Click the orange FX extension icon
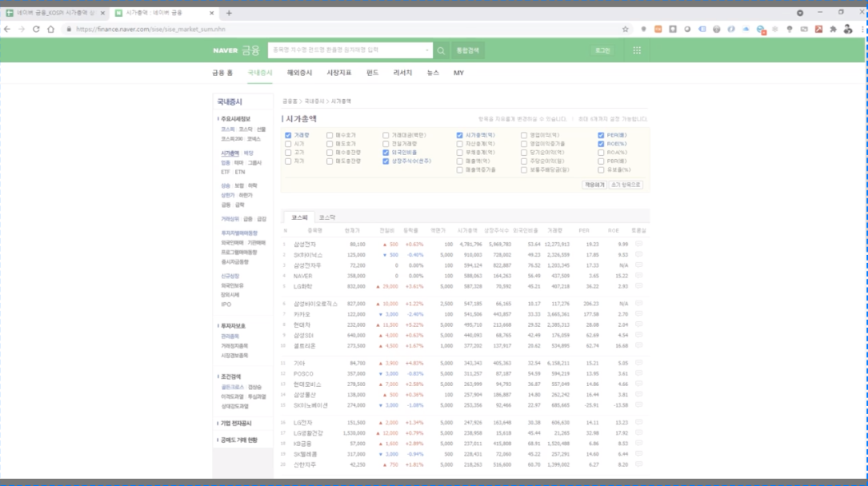The image size is (868, 486). (658, 30)
